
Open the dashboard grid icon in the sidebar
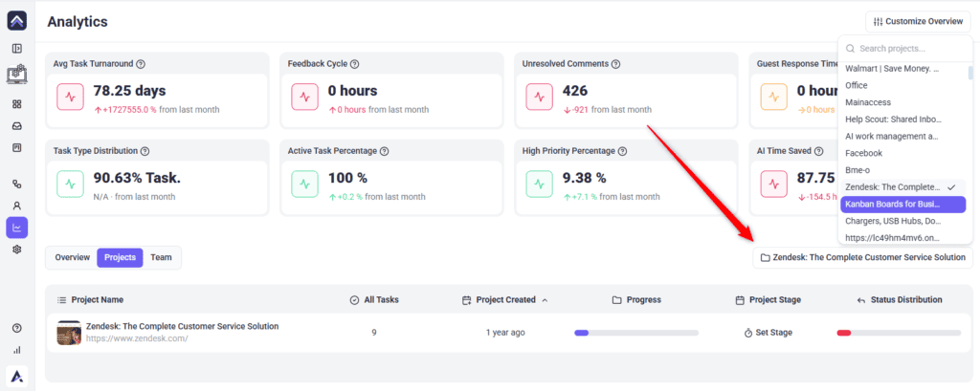(17, 103)
